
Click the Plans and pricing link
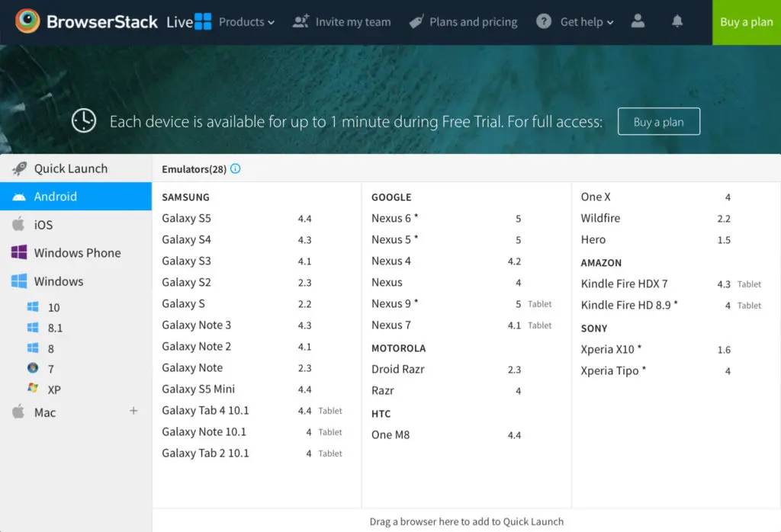[473, 22]
